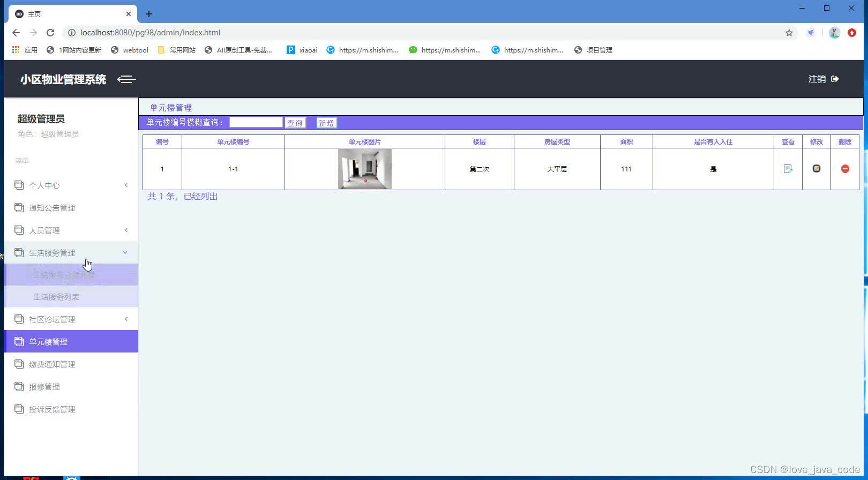868x480 pixels.
Task: Click the 是否有人入住 column header
Action: click(713, 142)
